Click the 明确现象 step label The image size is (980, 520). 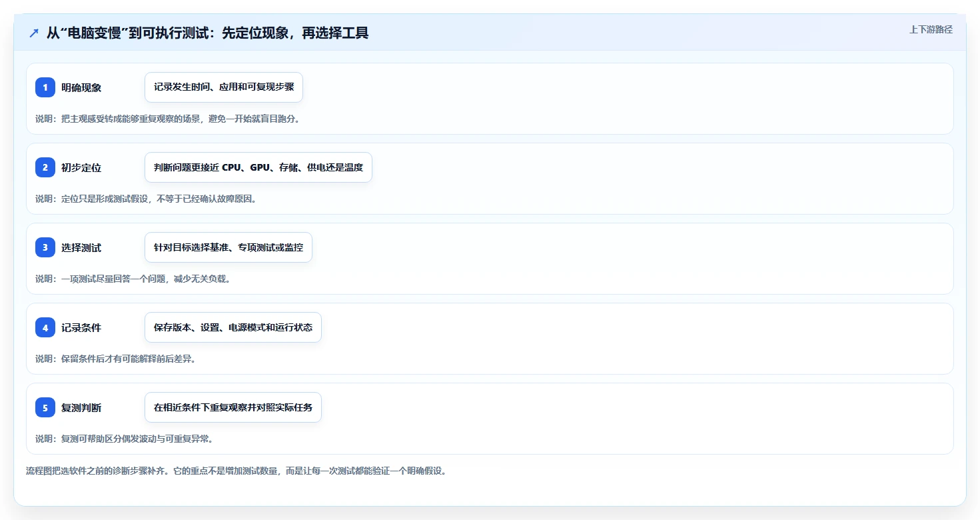[81, 87]
